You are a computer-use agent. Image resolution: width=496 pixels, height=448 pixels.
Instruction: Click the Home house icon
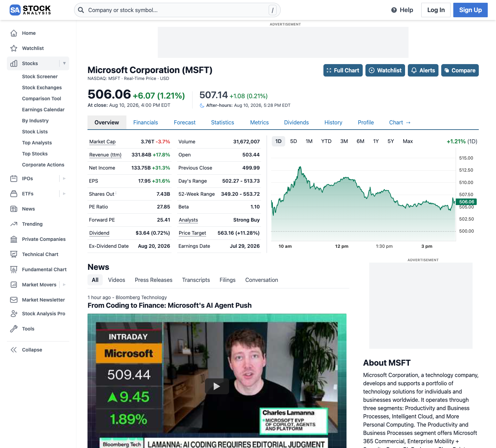[x=14, y=33]
